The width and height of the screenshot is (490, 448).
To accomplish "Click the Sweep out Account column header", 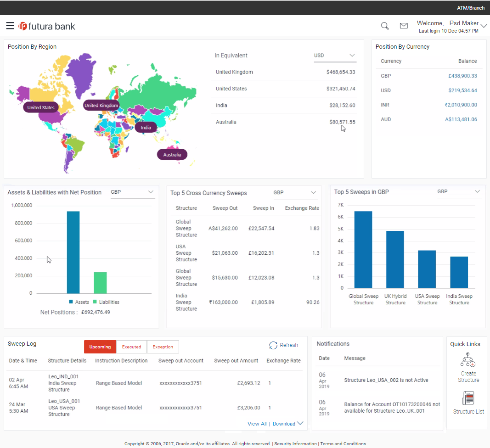I will (x=180, y=360).
